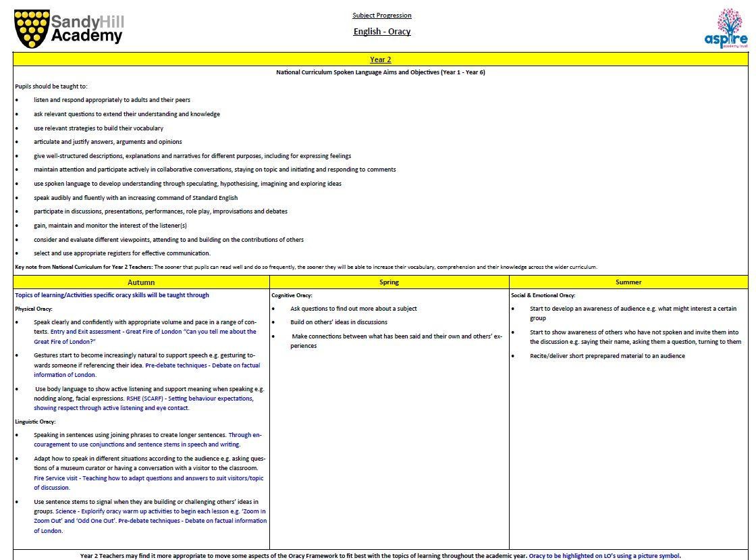The height and width of the screenshot is (560, 756).
Task: Select "Topics of learning/Activities specific oracy skills" heading
Action: pos(112,295)
